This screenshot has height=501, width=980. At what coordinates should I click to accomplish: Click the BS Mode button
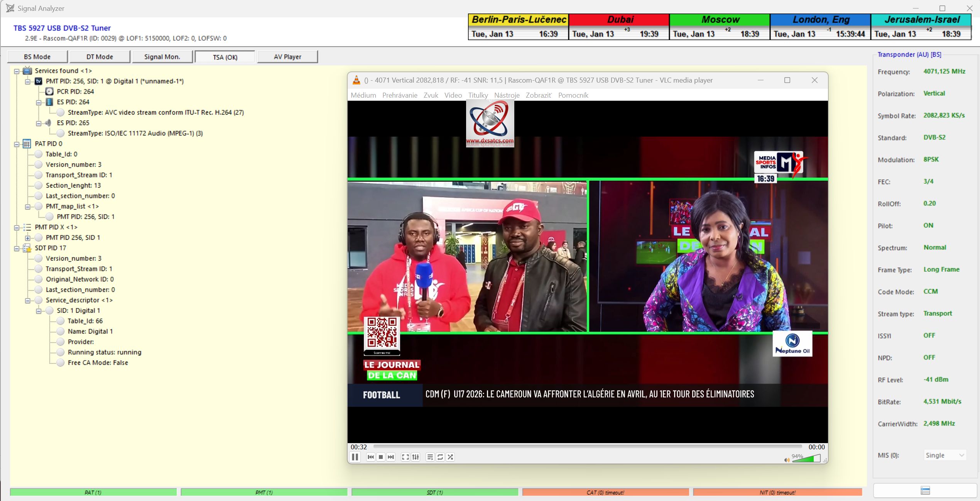(x=37, y=57)
